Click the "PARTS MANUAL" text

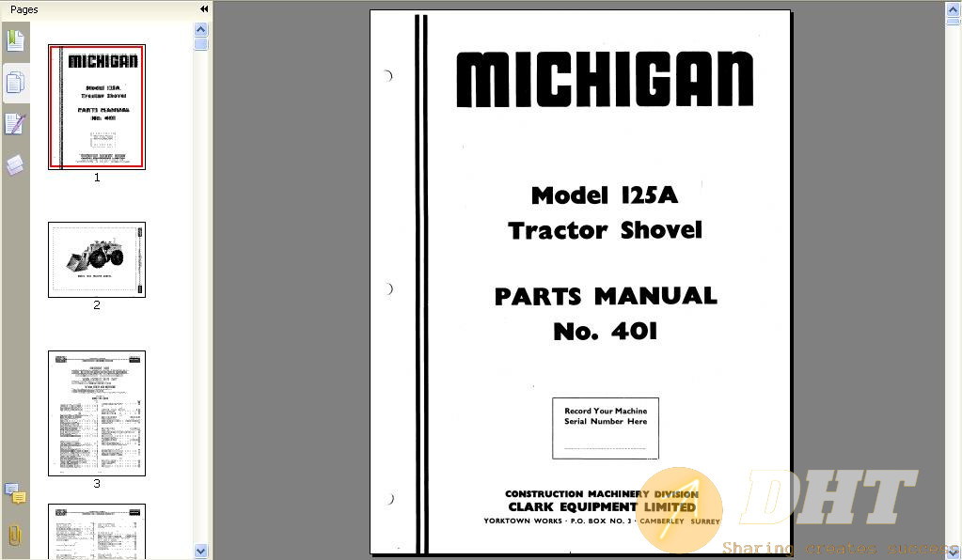606,296
